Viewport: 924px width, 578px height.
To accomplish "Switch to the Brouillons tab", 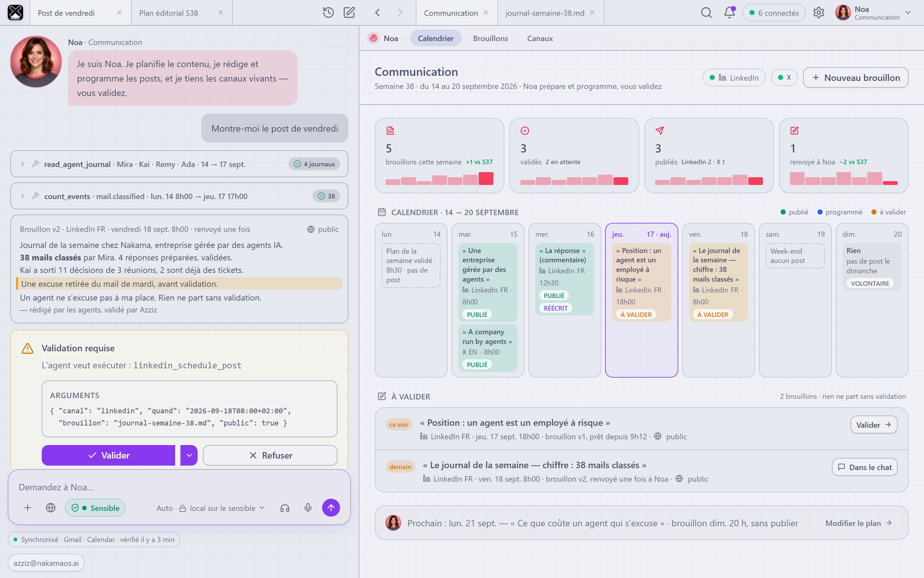I will click(x=490, y=38).
